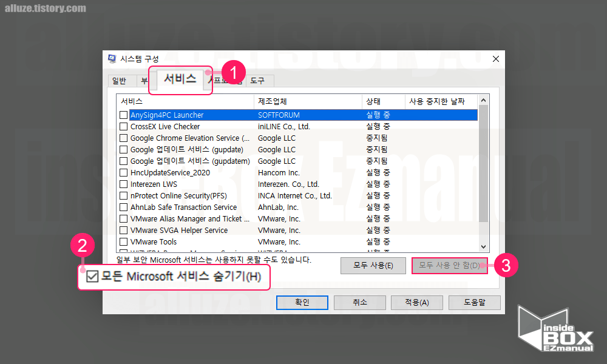Viewport: 607px width, 364px height.
Task: Click the System Configuration title bar icon
Action: 112,59
